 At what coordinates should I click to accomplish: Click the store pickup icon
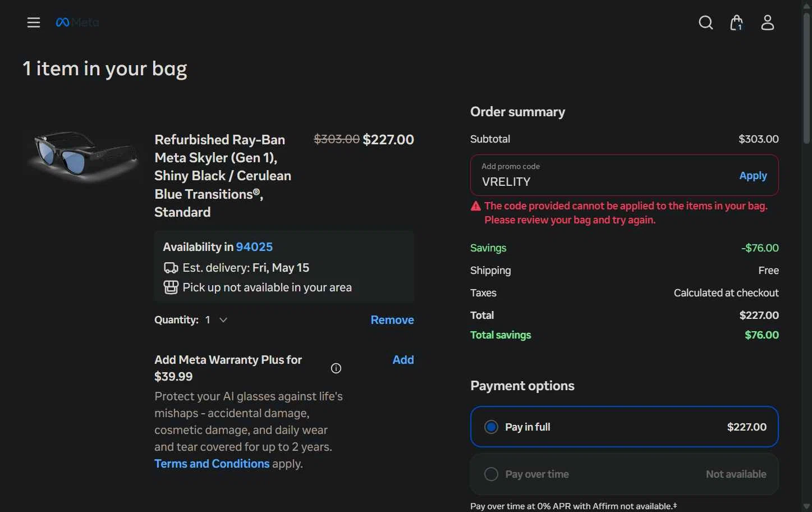171,287
